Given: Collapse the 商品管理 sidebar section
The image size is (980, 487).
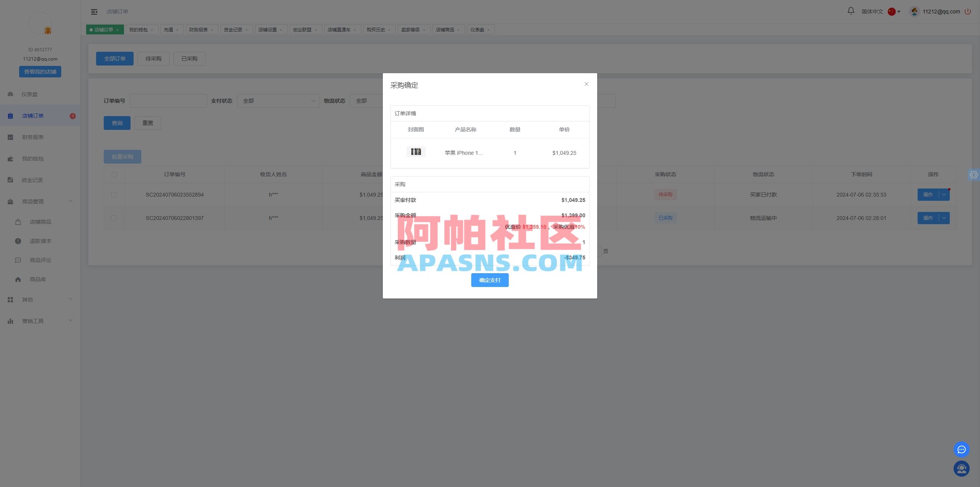Looking at the screenshot, I should click(x=40, y=201).
